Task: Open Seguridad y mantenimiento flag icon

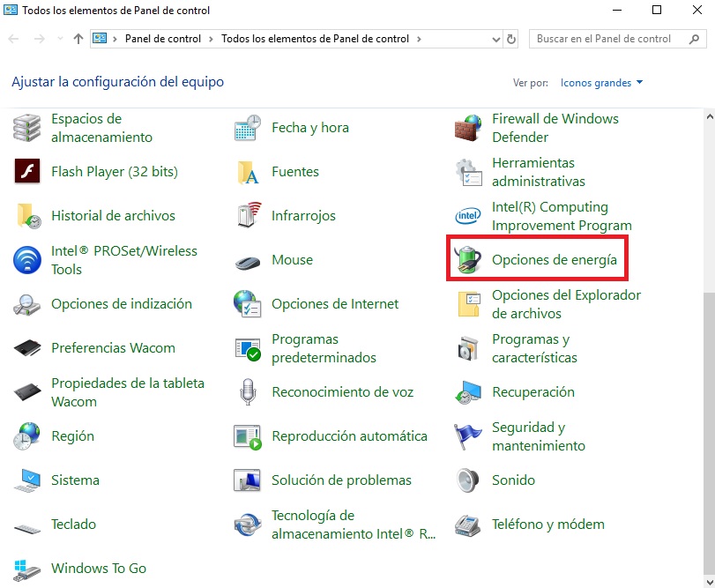Action: coord(467,436)
